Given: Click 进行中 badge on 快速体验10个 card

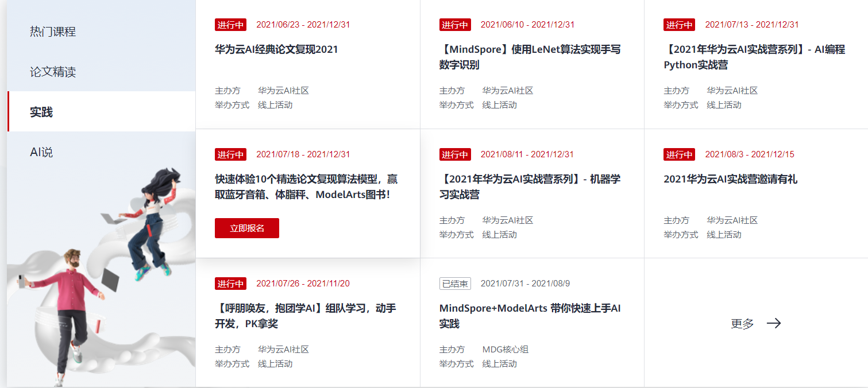Looking at the screenshot, I should coord(231,154).
